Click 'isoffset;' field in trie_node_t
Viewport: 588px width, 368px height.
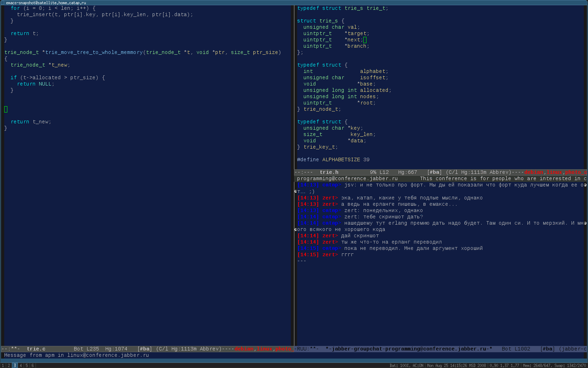click(374, 77)
